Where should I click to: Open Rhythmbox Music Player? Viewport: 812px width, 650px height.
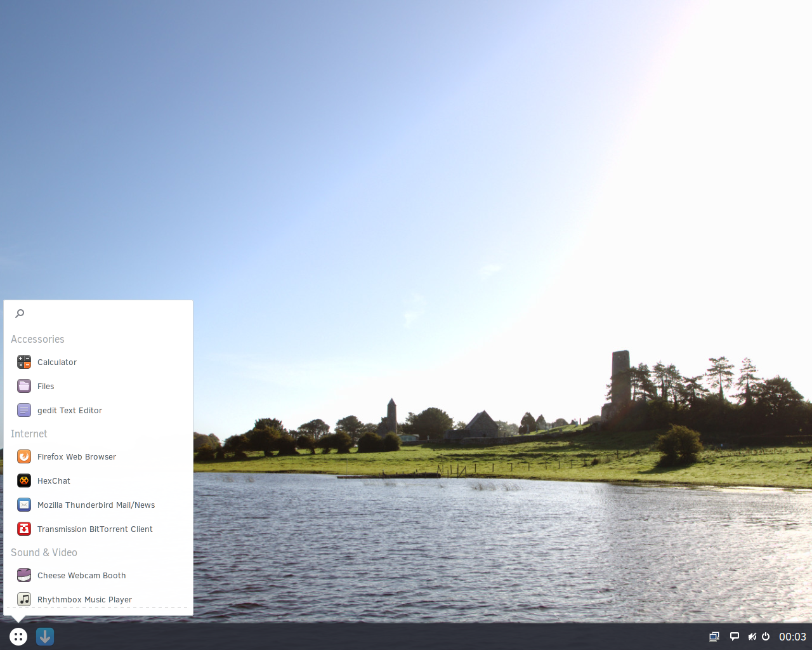(98, 599)
